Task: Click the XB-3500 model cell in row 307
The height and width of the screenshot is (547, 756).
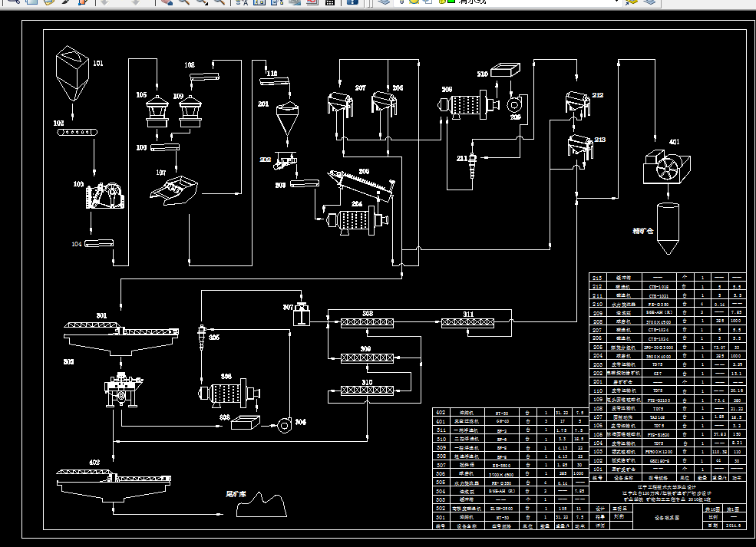Action: click(x=502, y=465)
